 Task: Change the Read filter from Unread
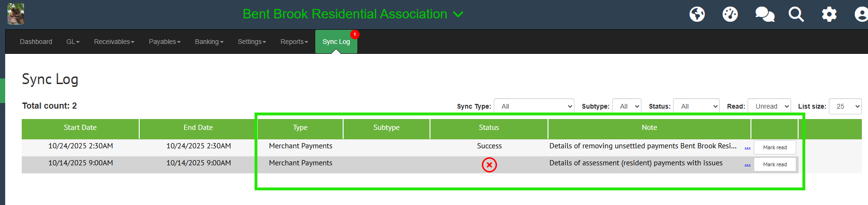pos(769,106)
